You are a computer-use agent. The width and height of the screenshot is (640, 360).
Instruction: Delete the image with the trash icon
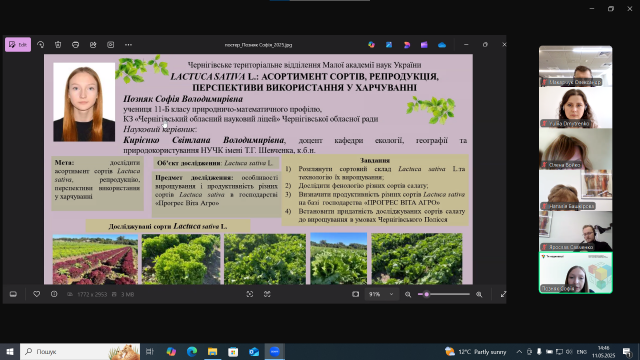click(58, 44)
